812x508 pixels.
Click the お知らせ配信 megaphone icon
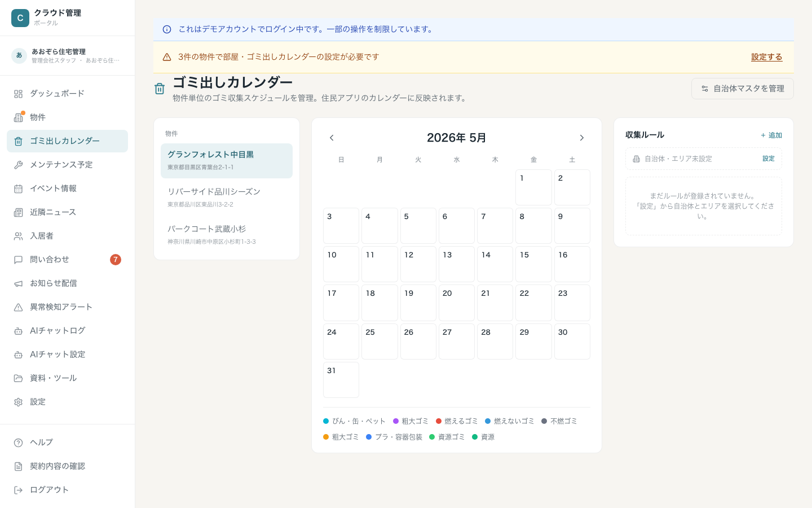(x=18, y=283)
